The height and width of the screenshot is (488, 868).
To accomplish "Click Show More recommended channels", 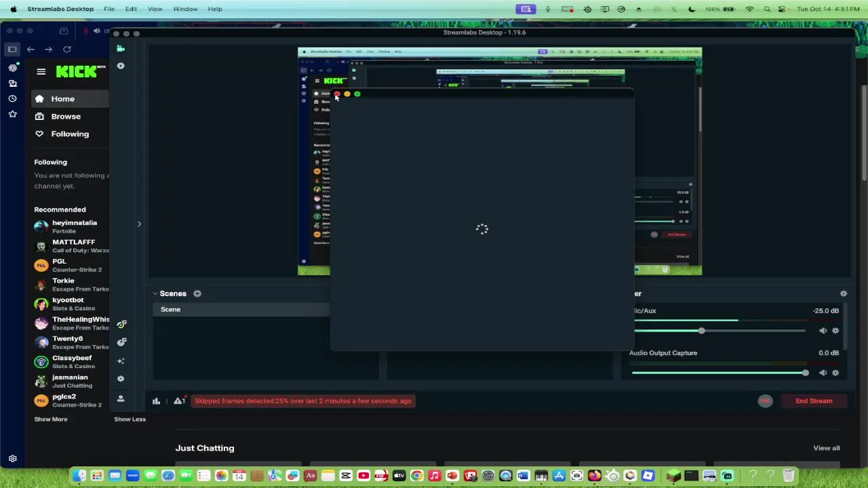I will click(51, 420).
